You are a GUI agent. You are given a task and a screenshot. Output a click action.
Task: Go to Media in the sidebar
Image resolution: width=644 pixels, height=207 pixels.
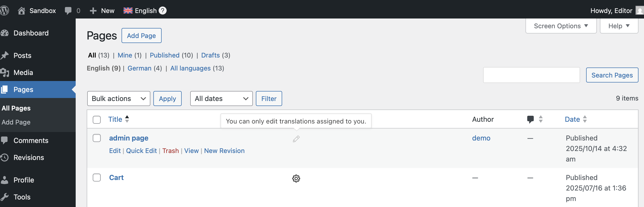pyautogui.click(x=23, y=72)
